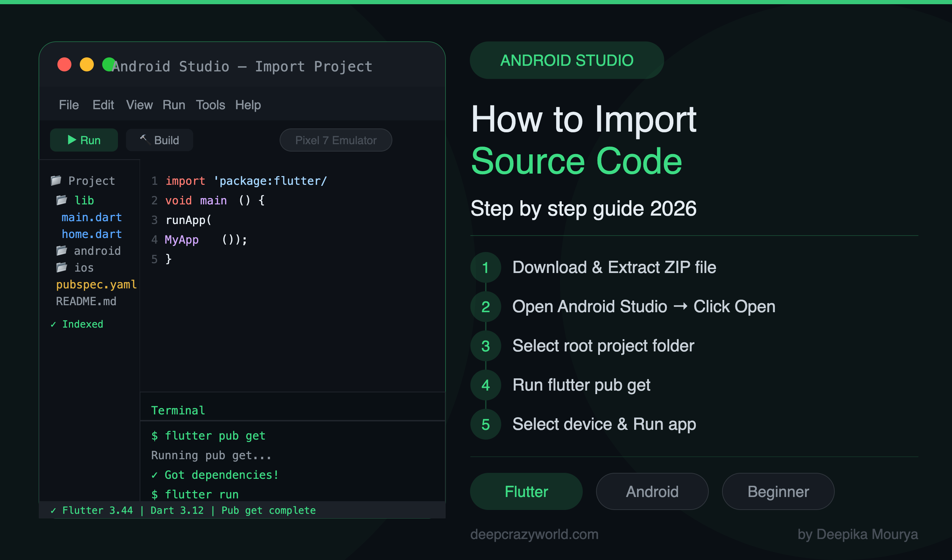Click 'by Deepika Mourya' author credit
This screenshot has height=560, width=952.
point(857,534)
